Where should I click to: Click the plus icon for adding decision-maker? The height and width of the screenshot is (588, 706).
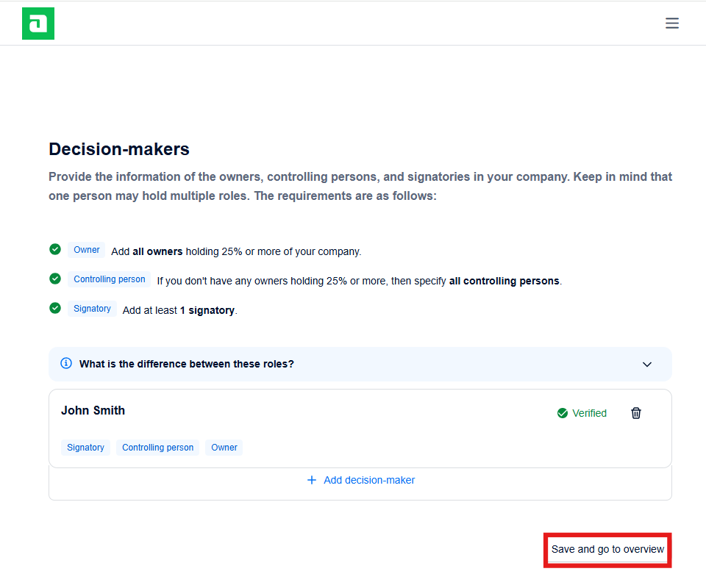point(312,480)
